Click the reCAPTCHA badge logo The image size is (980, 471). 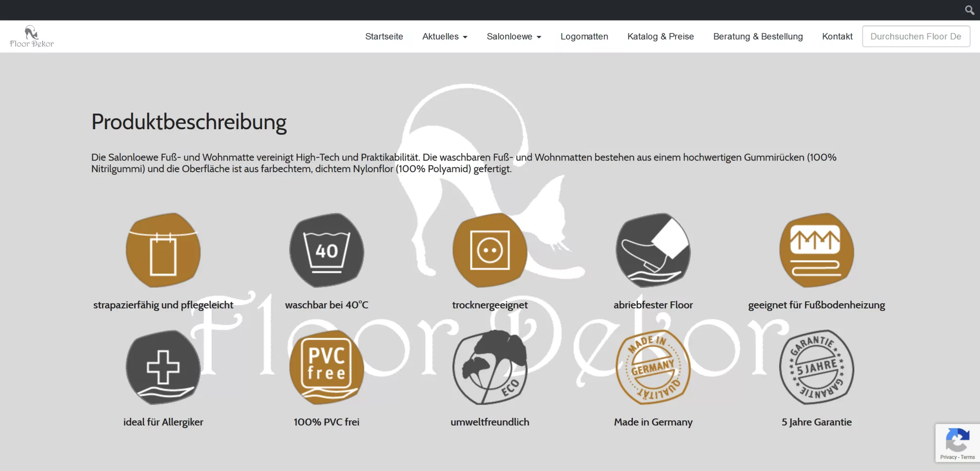(958, 440)
